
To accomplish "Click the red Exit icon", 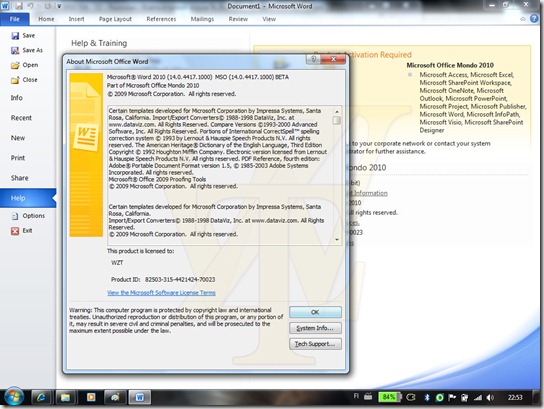I will 15,231.
